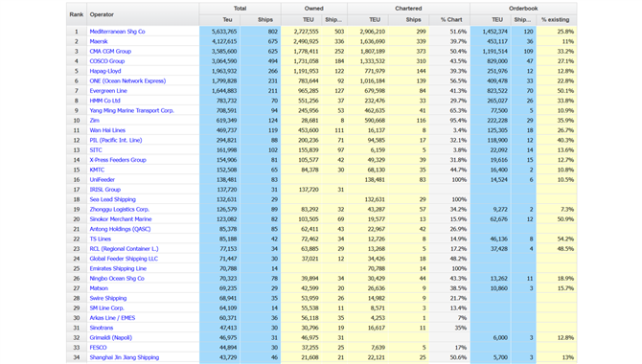The image size is (642, 364).
Task: Click Sinokor Merchant Marine link
Action: coord(121,219)
